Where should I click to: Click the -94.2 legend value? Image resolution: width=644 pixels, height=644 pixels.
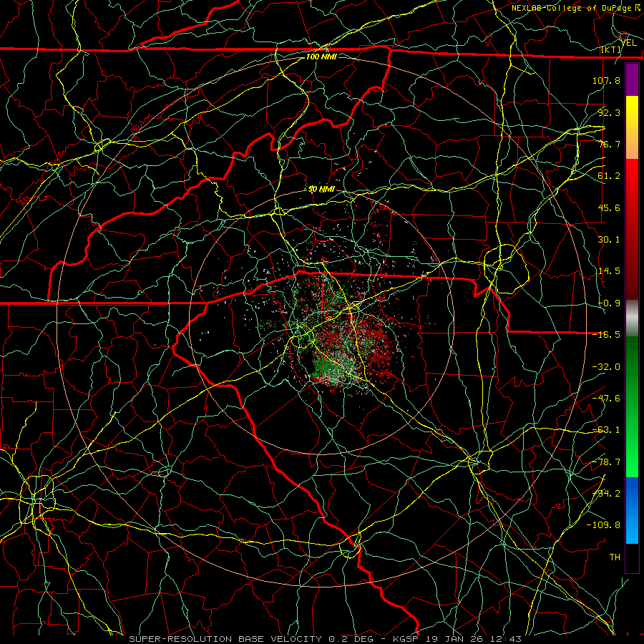click(x=606, y=494)
